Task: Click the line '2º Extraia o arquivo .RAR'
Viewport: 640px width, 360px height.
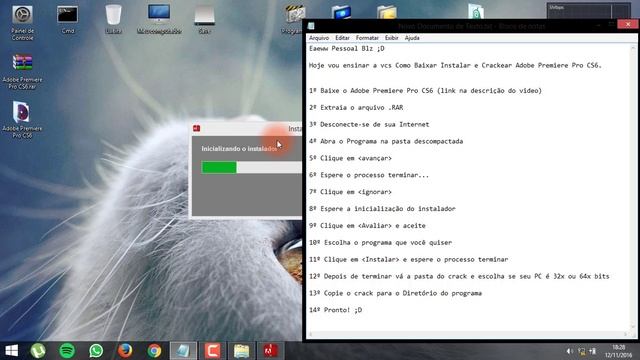Action: (x=356, y=107)
